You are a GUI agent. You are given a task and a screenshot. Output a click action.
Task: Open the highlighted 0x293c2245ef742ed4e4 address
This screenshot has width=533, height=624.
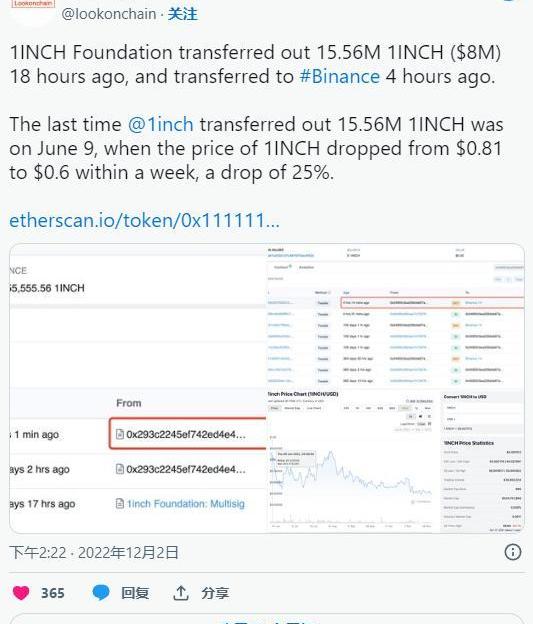point(186,434)
